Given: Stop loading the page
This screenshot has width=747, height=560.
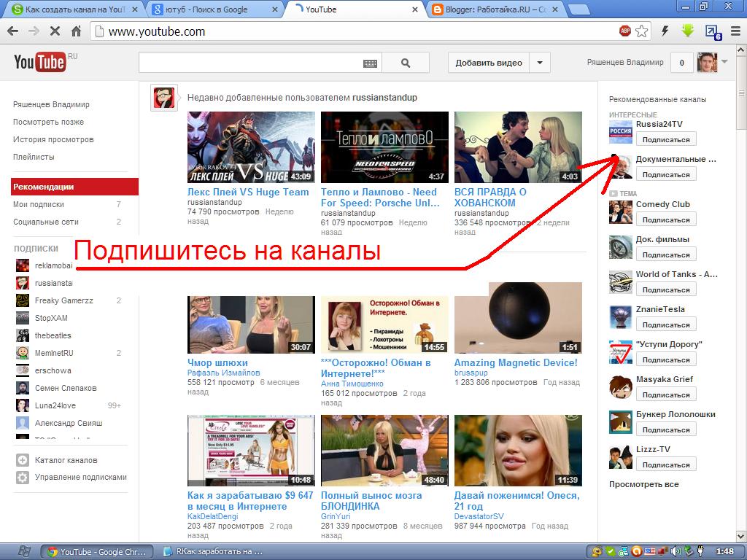Looking at the screenshot, I should pyautogui.click(x=55, y=31).
